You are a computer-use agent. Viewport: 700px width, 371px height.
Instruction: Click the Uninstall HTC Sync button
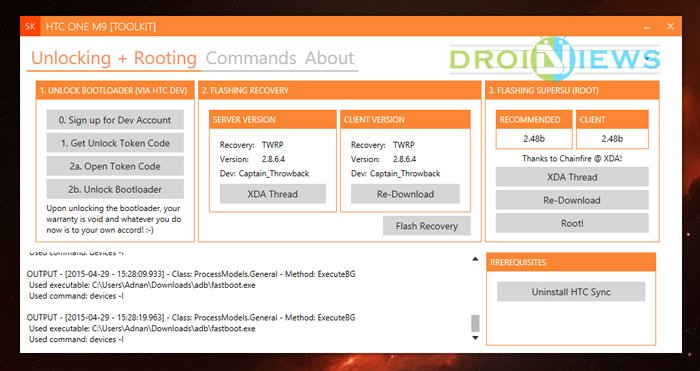point(571,292)
